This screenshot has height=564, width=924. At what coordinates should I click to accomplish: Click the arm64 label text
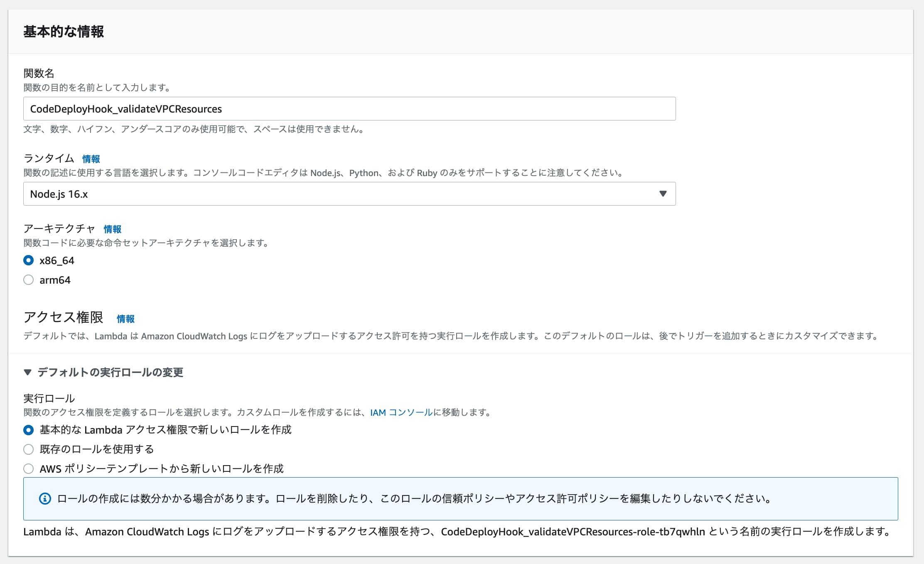(54, 280)
